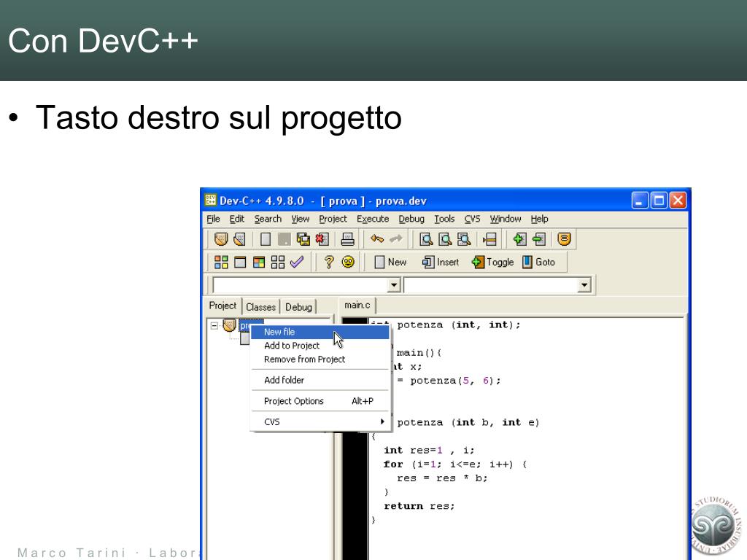Viewport: 747px width, 560px height.
Task: Click green plus Add to Project icon
Action: point(519,239)
